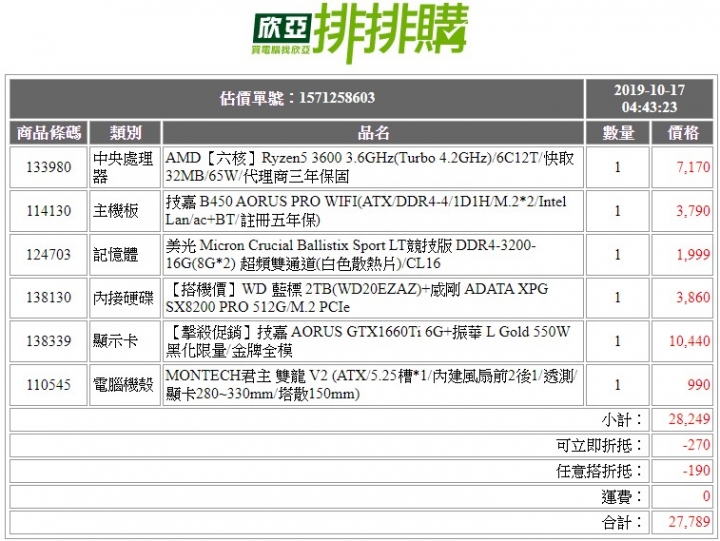The height and width of the screenshot is (541, 720).
Task: Click price 1,999 for the memory
Action: pyautogui.click(x=693, y=254)
